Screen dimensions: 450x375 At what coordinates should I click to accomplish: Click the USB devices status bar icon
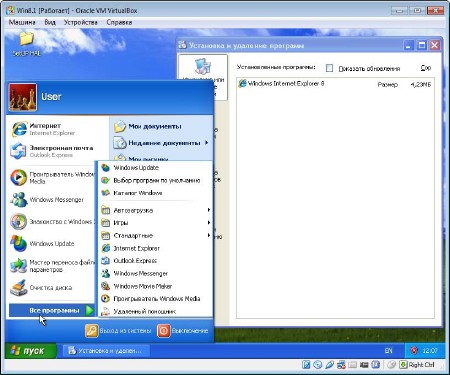click(x=329, y=365)
